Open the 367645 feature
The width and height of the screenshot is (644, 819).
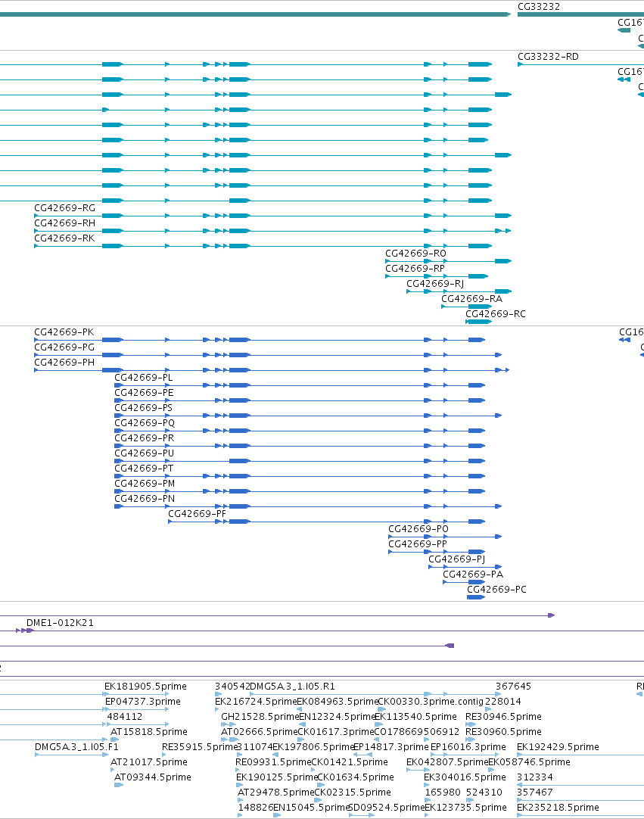pyautogui.click(x=513, y=687)
